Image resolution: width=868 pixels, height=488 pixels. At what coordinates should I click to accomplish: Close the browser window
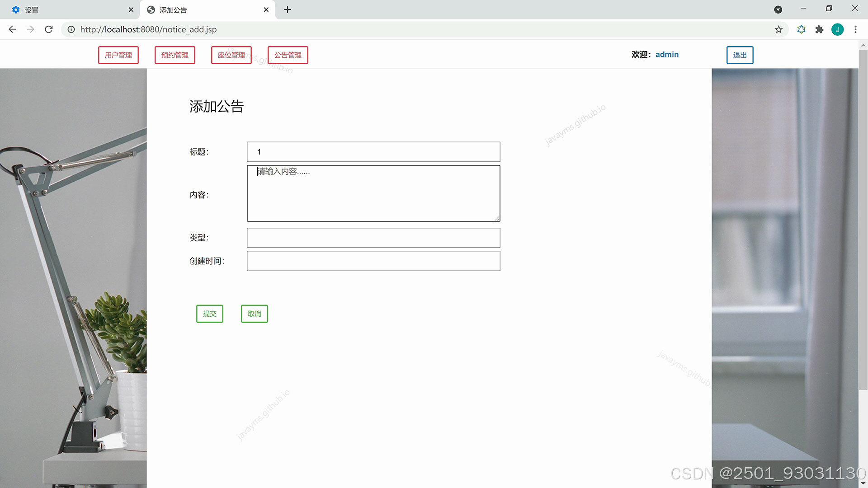[x=855, y=9]
